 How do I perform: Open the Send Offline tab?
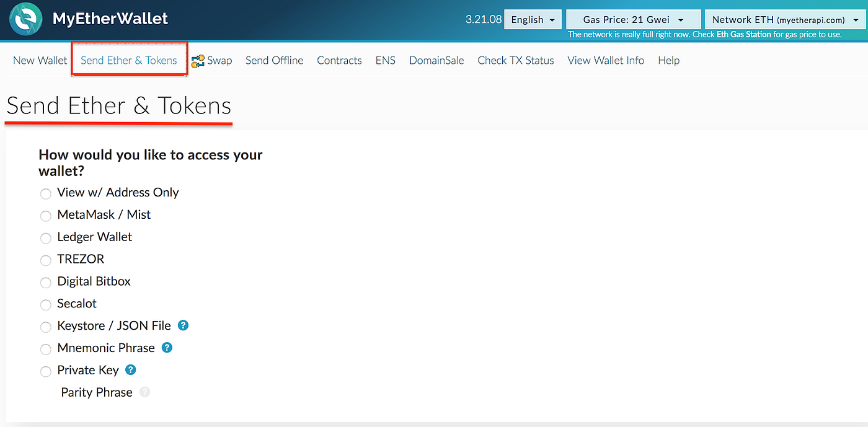[x=275, y=60]
